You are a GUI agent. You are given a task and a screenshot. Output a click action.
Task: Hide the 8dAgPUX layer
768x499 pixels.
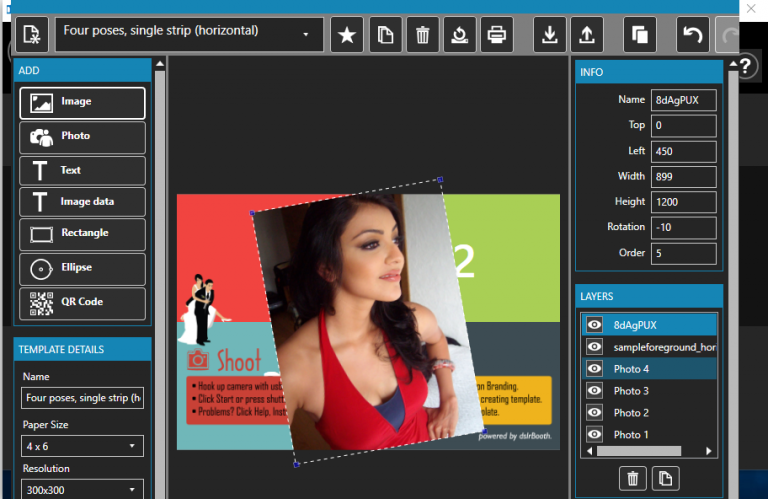click(x=595, y=325)
